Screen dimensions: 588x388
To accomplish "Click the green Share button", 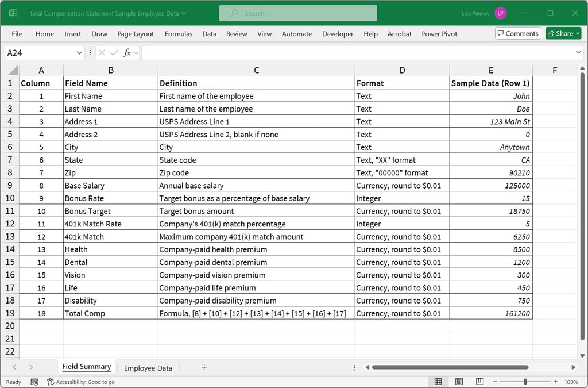I will (x=560, y=33).
